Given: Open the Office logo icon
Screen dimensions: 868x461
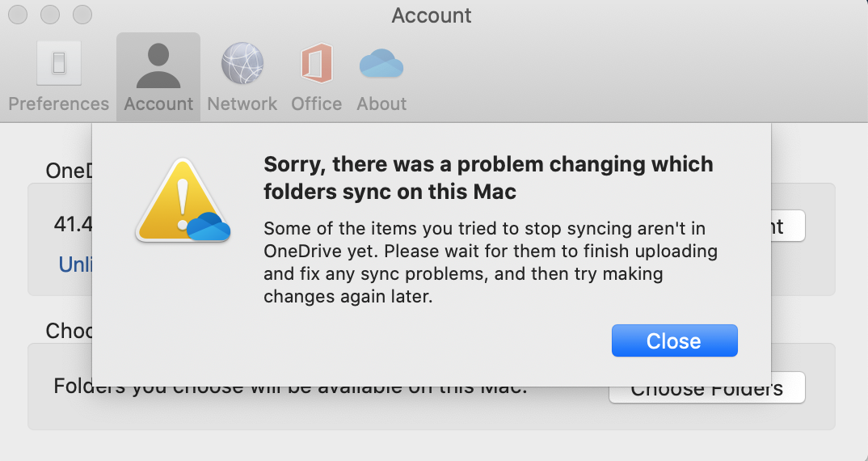Looking at the screenshot, I should pyautogui.click(x=317, y=64).
